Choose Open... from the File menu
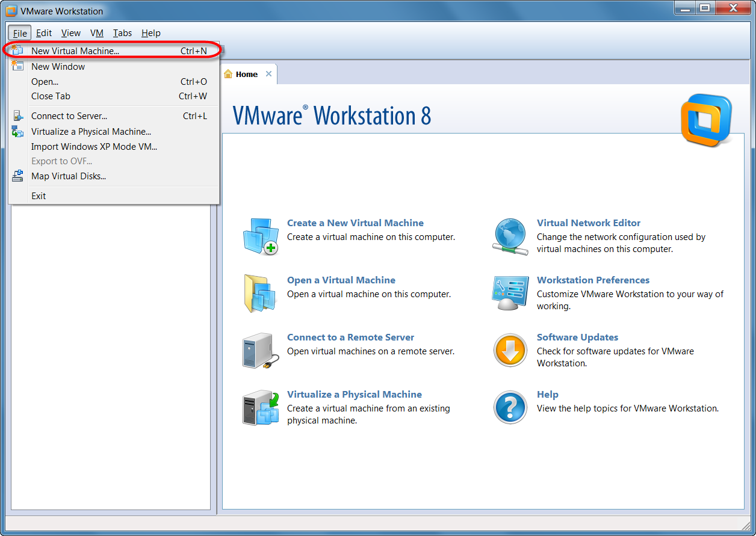Screen dimensions: 756x536 click(x=114, y=82)
